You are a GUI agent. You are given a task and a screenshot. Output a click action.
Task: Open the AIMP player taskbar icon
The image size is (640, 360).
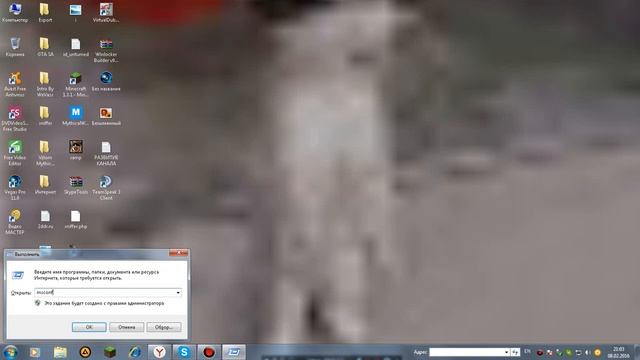85,352
